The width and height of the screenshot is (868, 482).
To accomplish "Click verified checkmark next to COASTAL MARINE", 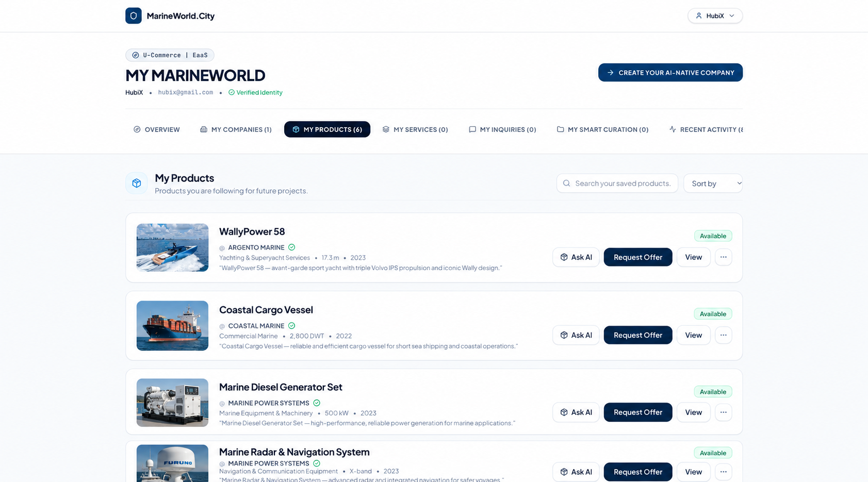I will click(292, 326).
